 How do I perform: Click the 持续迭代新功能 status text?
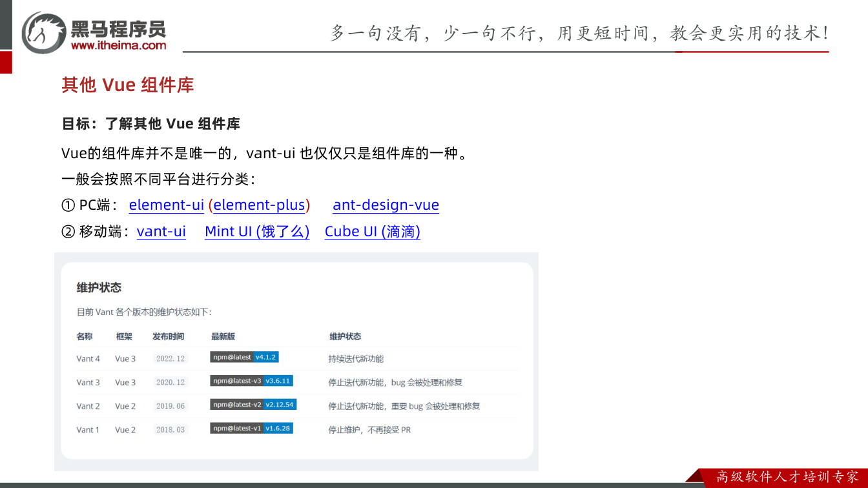click(356, 359)
